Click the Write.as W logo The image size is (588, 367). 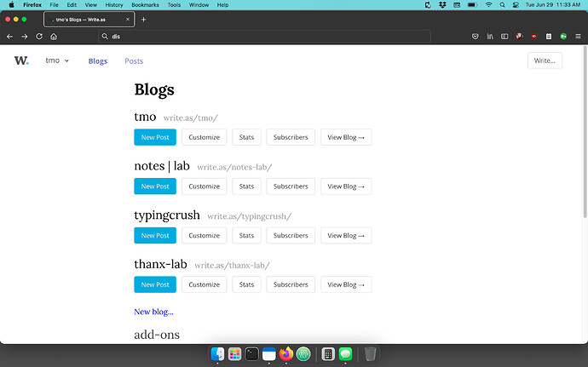pyautogui.click(x=21, y=60)
